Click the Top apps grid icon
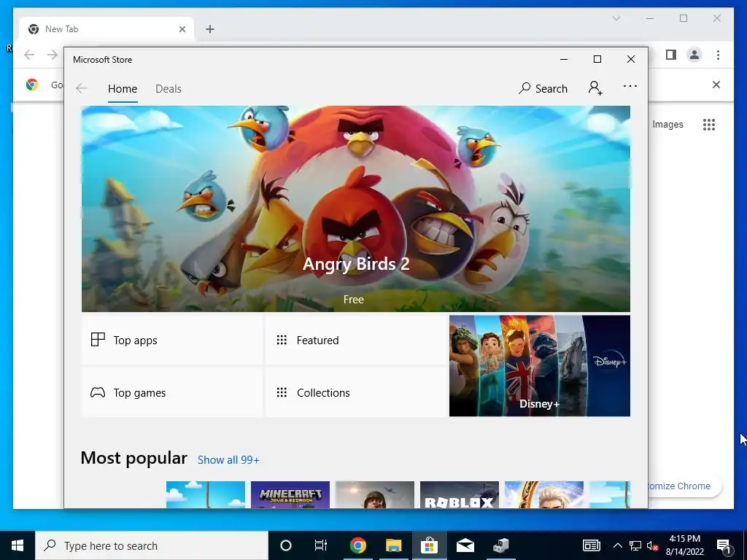 98,340
